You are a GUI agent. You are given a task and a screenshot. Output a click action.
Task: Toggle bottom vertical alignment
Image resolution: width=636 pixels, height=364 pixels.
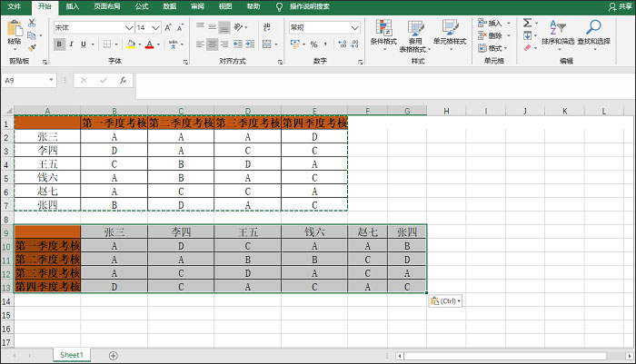tap(224, 27)
